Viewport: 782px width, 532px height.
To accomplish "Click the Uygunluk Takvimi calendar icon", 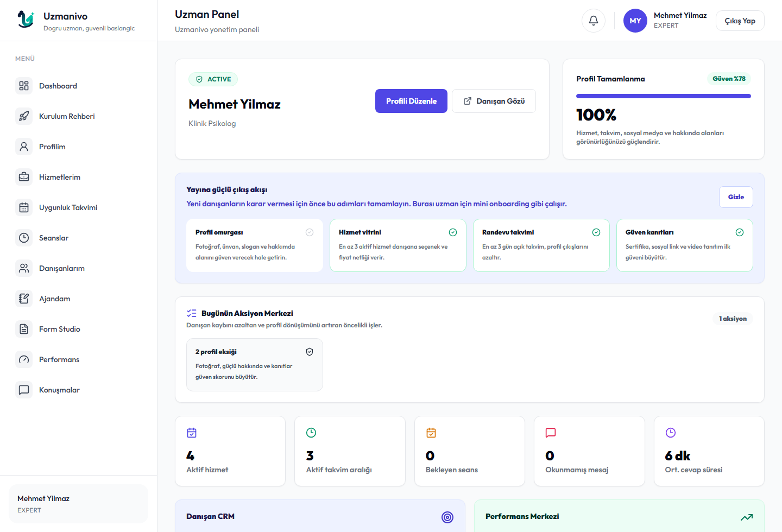I will click(24, 207).
